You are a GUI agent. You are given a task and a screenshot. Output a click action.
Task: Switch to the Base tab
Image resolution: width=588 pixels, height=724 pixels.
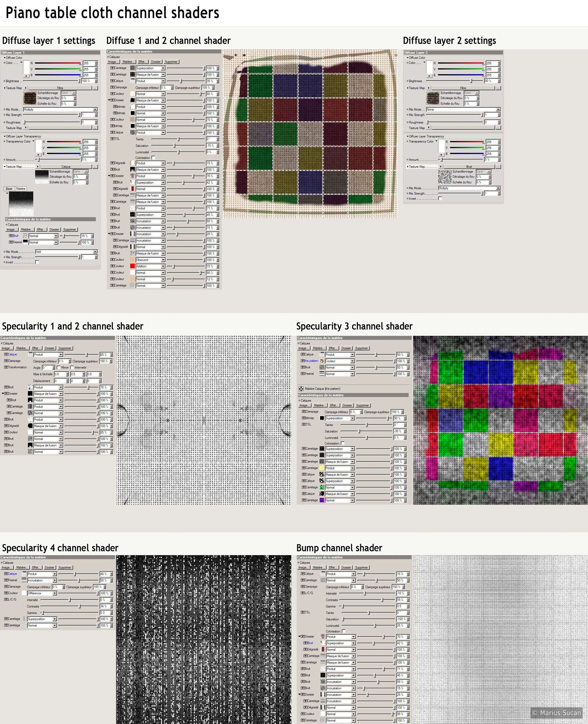point(9,189)
